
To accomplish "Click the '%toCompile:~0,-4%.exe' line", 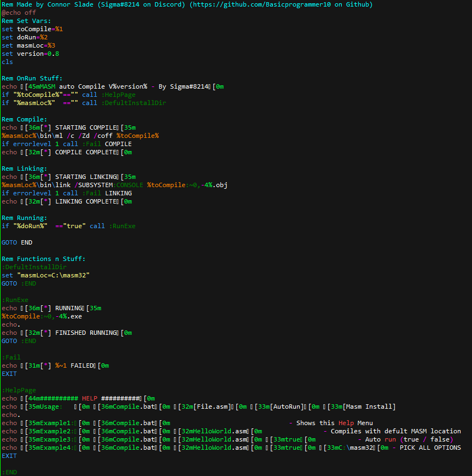I will point(42,316).
